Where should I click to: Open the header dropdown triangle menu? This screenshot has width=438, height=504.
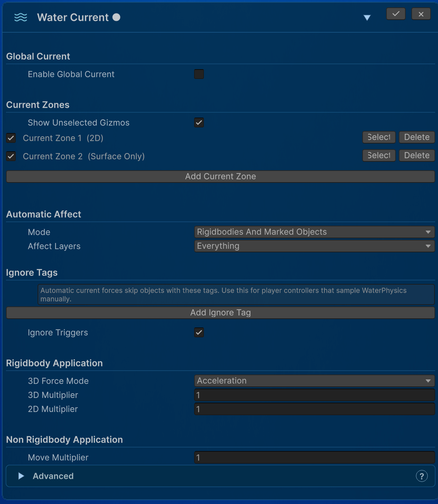pyautogui.click(x=367, y=18)
